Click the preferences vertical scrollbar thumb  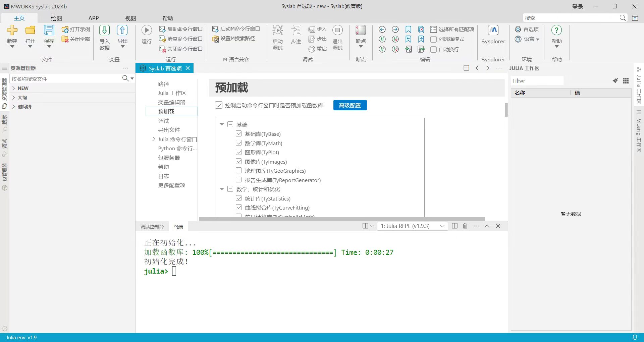click(506, 110)
